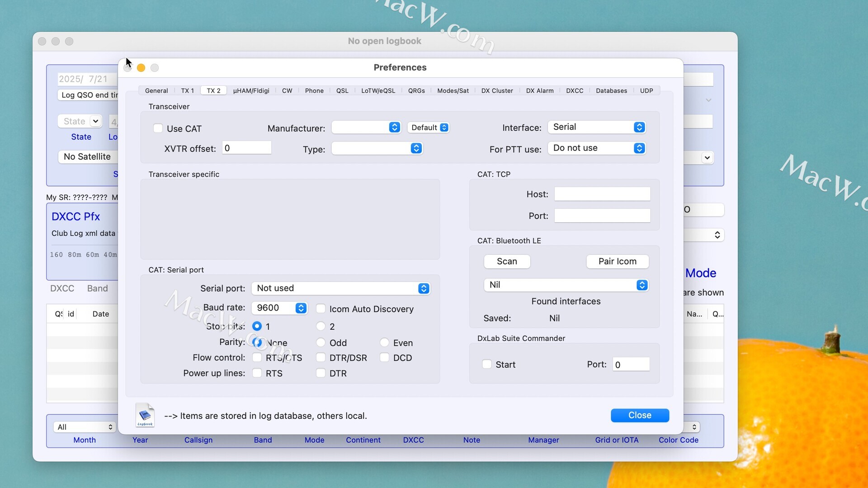Click the Date column header
868x488 pixels.
[x=100, y=314]
